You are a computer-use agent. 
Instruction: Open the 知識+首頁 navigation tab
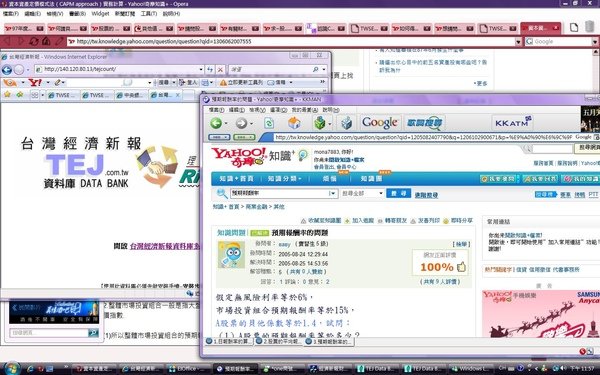[236, 179]
